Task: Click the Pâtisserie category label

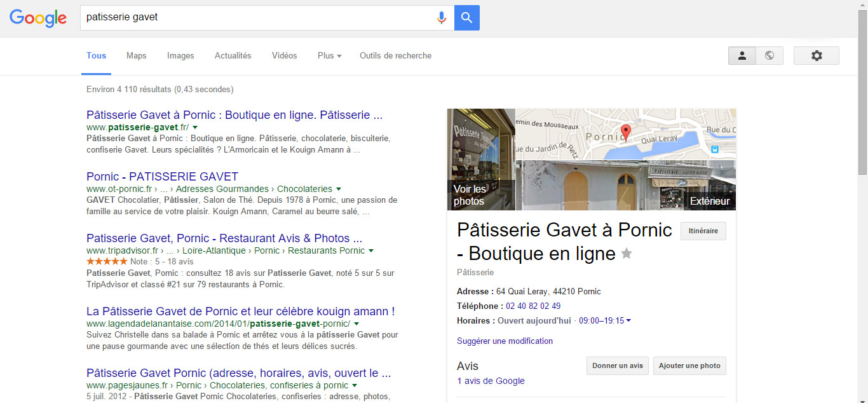Action: click(475, 272)
